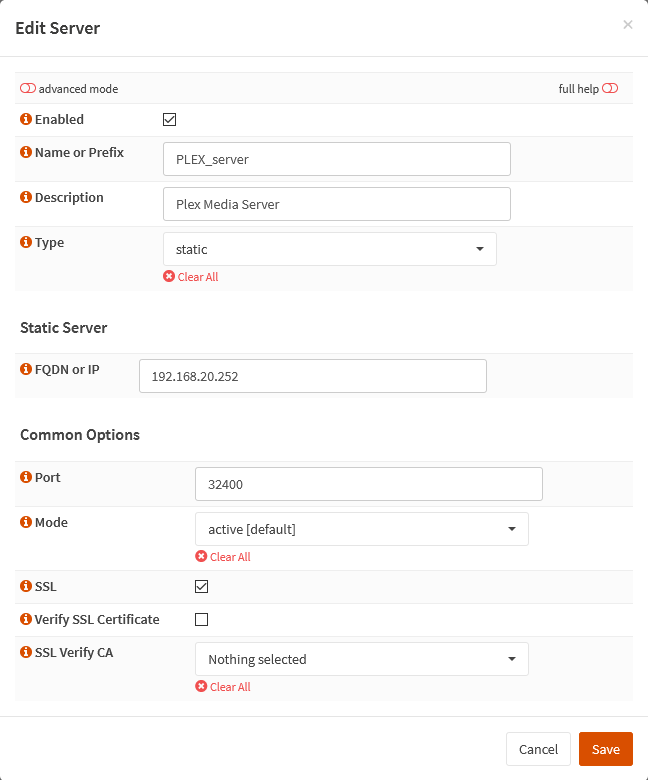Expand the Mode dropdown
The image size is (648, 780).
tap(361, 529)
